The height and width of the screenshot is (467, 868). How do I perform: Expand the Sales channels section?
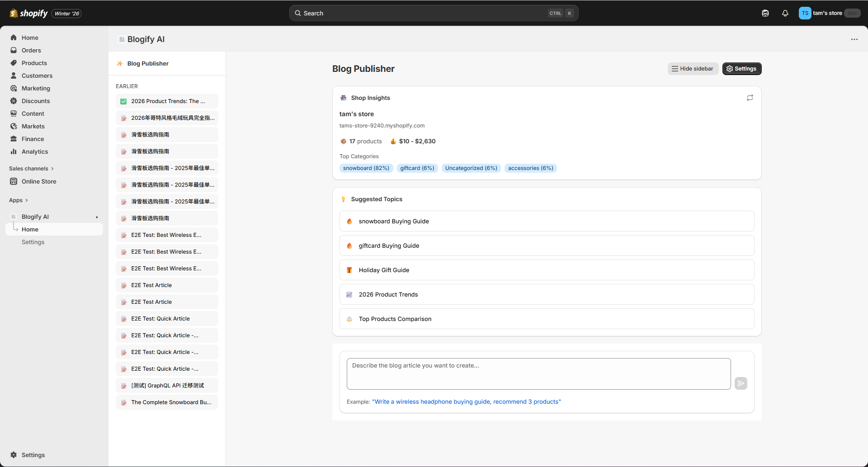point(31,168)
